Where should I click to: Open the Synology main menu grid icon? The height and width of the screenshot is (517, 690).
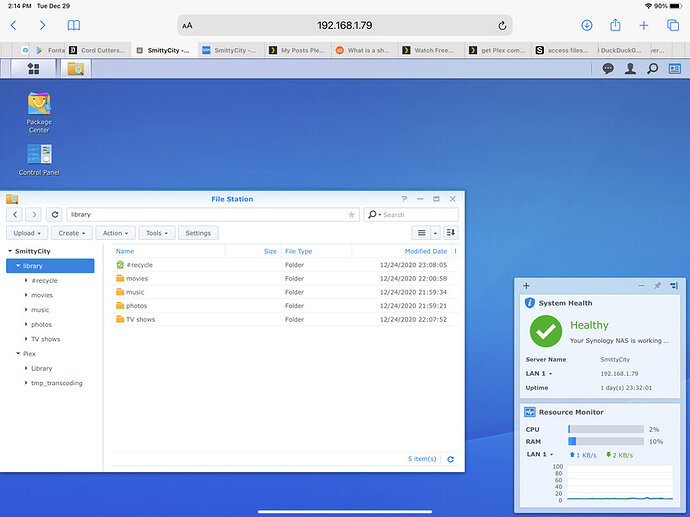tap(33, 69)
